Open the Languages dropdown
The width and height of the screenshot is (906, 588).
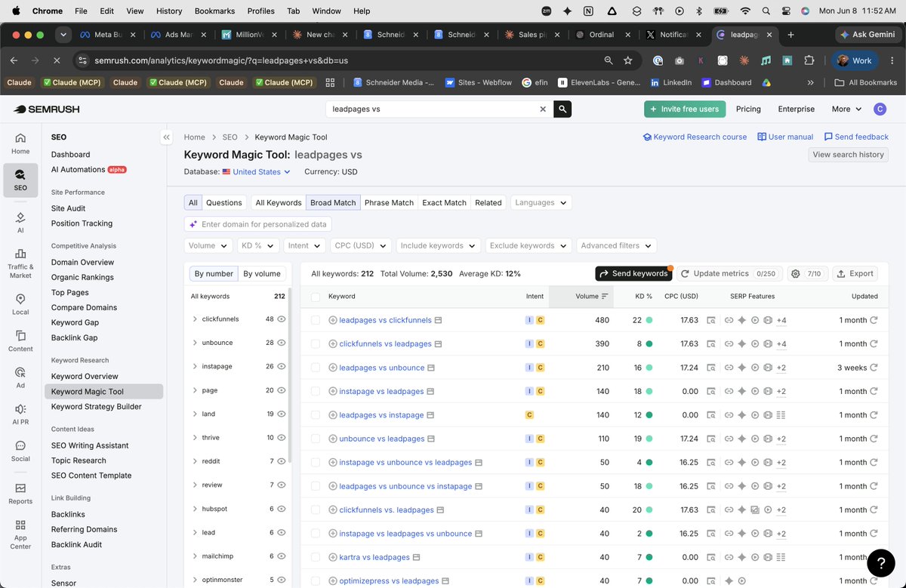point(541,202)
